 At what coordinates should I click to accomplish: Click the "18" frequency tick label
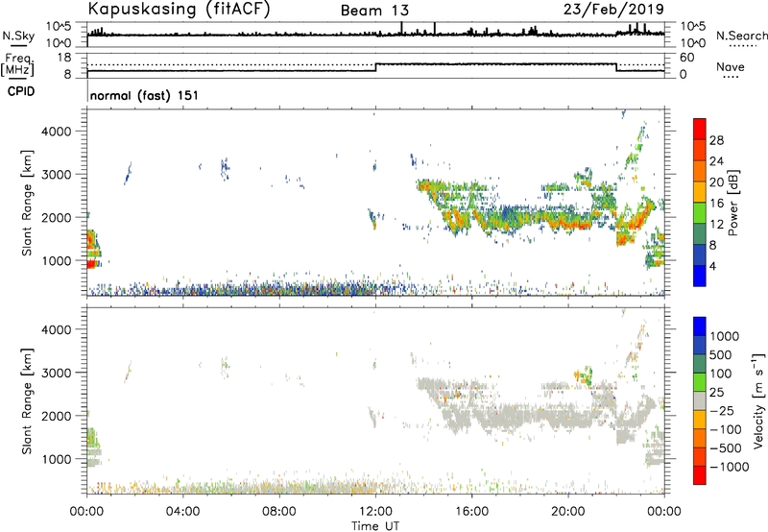(x=64, y=58)
